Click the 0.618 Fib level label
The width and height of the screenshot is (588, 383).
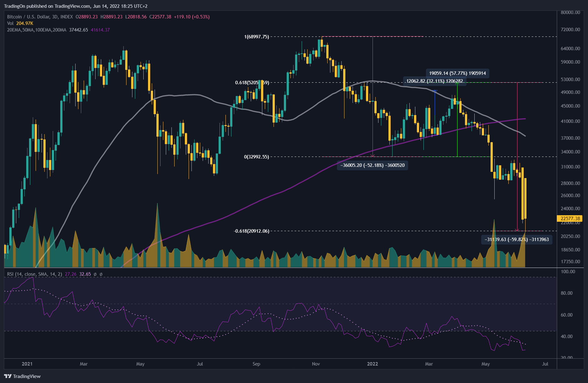[252, 83]
